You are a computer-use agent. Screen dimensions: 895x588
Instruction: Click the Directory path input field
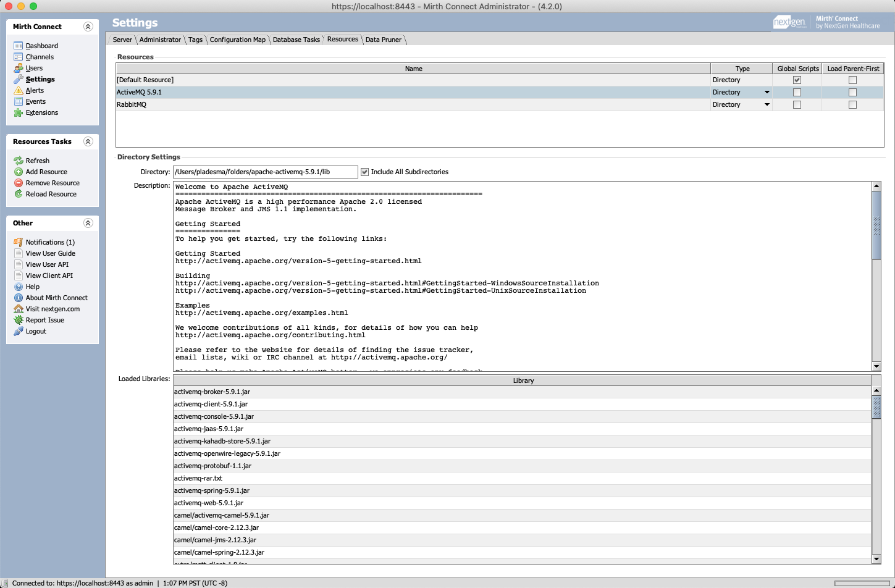point(266,172)
